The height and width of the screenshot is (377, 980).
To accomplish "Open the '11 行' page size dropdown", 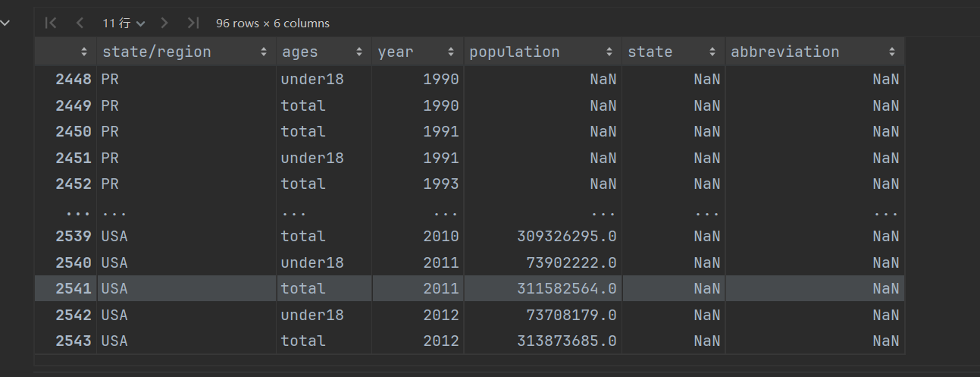I will 124,24.
